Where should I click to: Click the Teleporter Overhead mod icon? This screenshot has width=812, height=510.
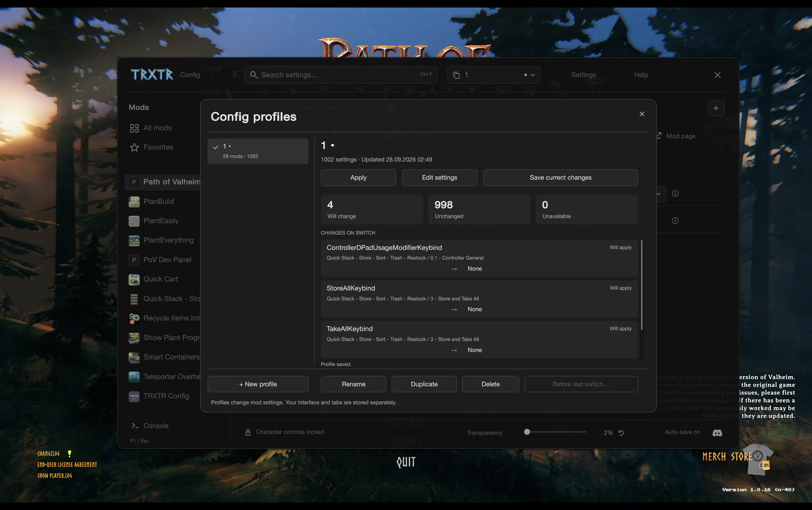[134, 377]
